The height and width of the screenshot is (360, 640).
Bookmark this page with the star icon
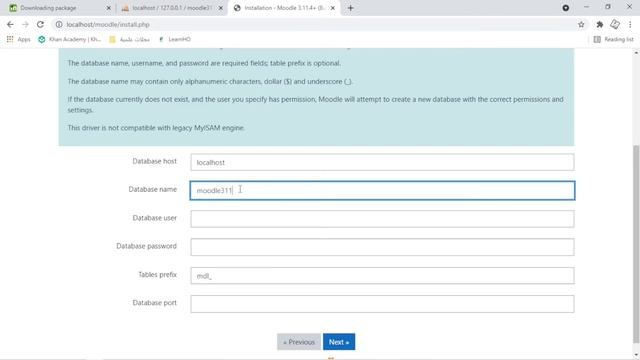581,24
